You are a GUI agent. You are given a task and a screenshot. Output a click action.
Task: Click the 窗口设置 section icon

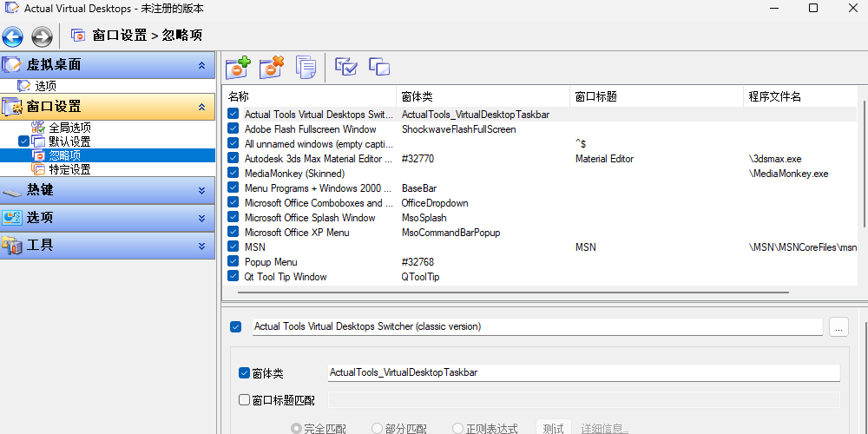(x=11, y=107)
